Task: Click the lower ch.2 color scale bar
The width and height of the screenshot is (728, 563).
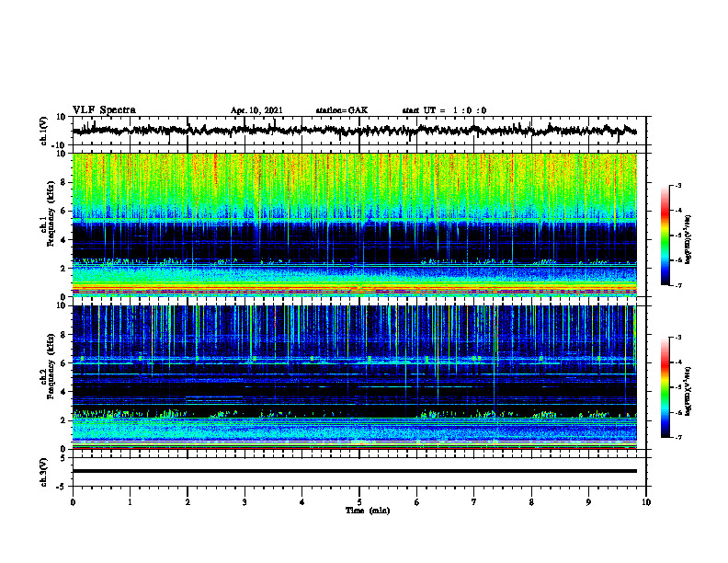Action: (665, 387)
